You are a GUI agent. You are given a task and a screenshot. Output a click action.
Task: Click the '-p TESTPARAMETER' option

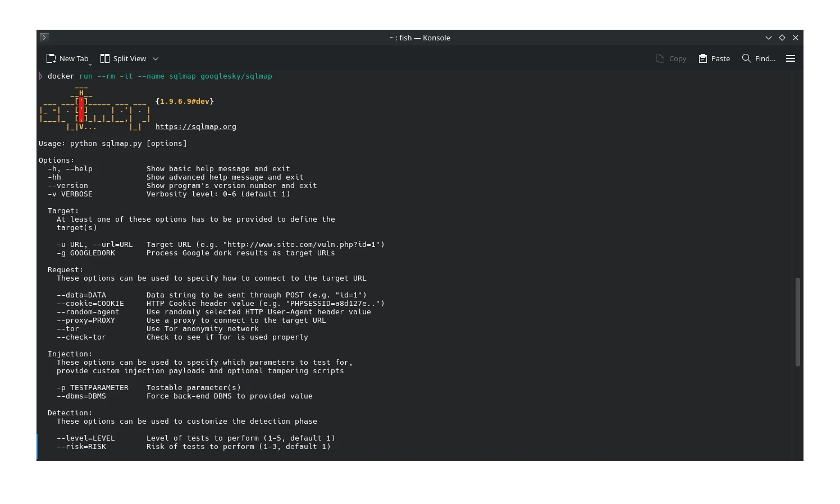(x=93, y=388)
